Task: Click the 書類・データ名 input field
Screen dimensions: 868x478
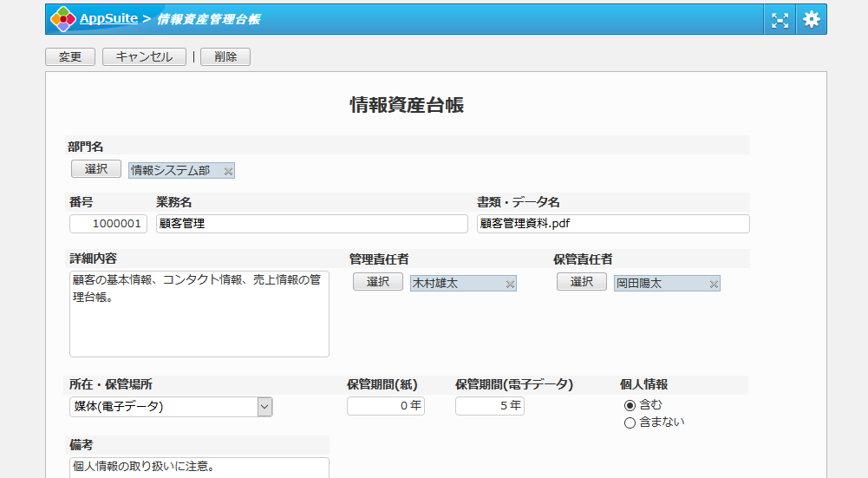Action: tap(613, 224)
